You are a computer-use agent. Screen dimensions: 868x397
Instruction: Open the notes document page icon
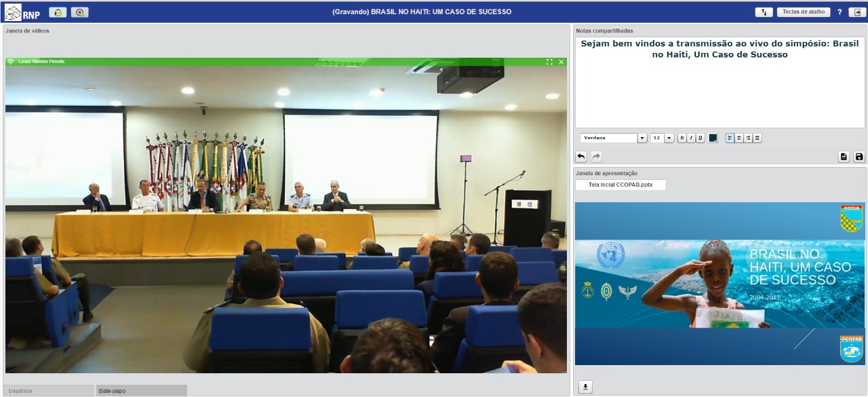(x=844, y=157)
